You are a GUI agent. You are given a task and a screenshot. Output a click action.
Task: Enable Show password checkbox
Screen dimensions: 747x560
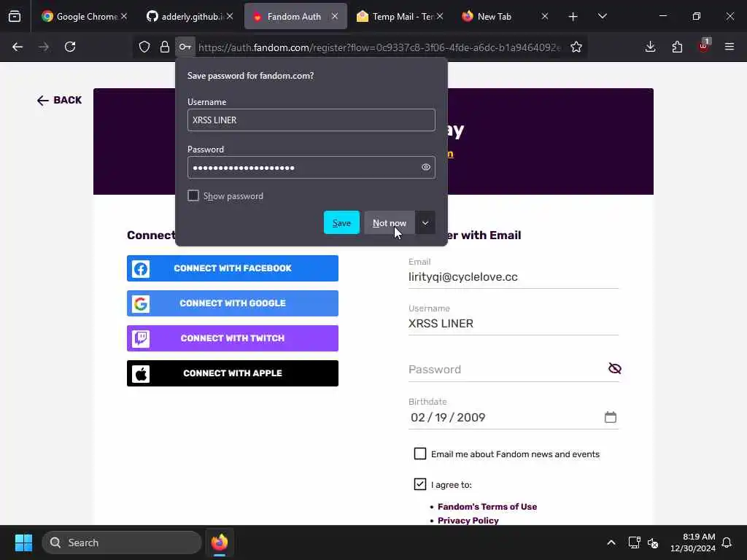coord(193,195)
